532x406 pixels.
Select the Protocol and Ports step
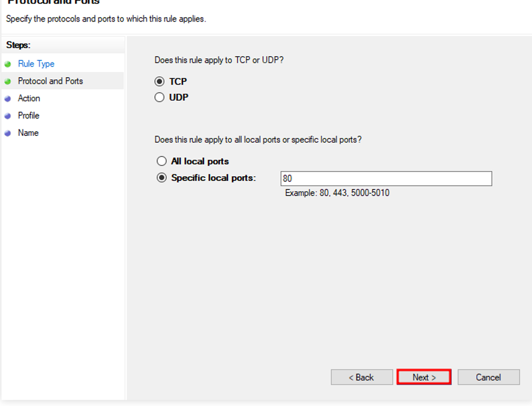tap(50, 81)
